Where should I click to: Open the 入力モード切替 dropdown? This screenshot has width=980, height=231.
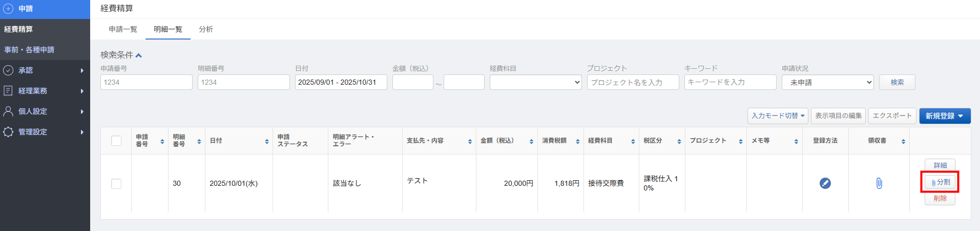coord(777,116)
